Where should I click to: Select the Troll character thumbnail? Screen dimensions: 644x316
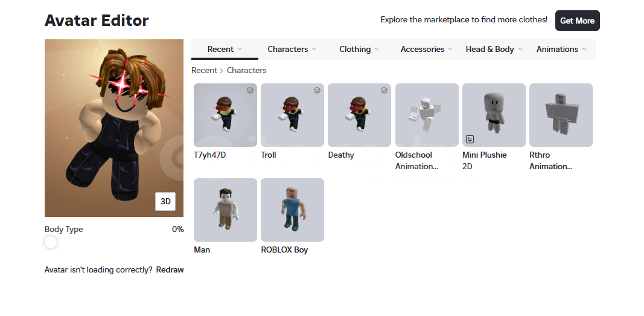click(293, 115)
